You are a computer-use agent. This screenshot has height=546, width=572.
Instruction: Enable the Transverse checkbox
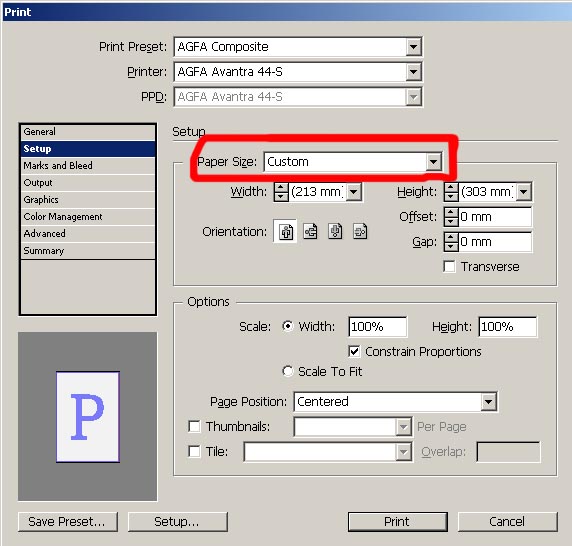449,266
